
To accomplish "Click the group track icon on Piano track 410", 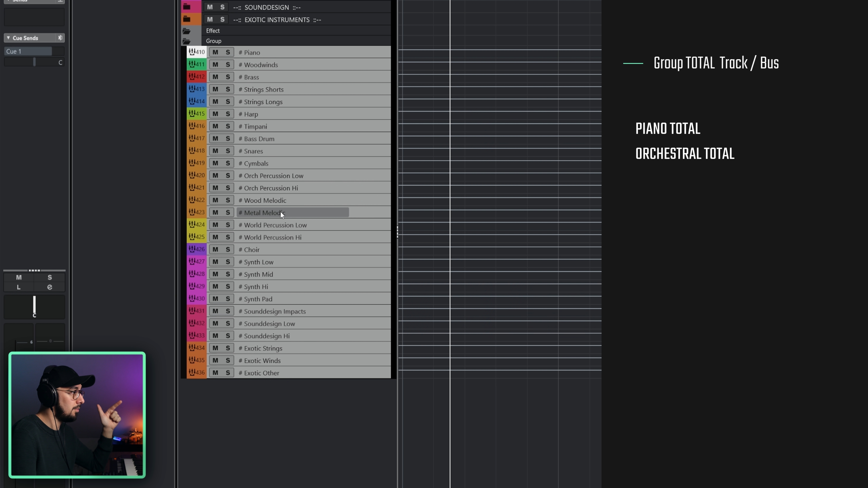I will tap(192, 52).
